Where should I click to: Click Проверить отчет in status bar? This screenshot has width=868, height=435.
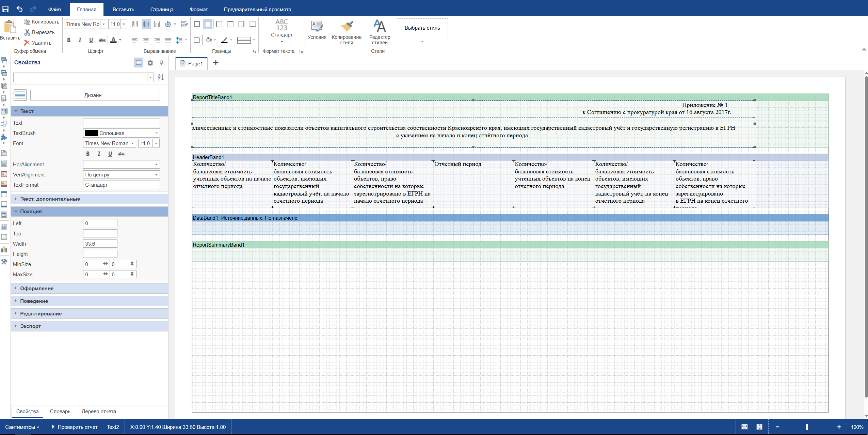coord(75,427)
